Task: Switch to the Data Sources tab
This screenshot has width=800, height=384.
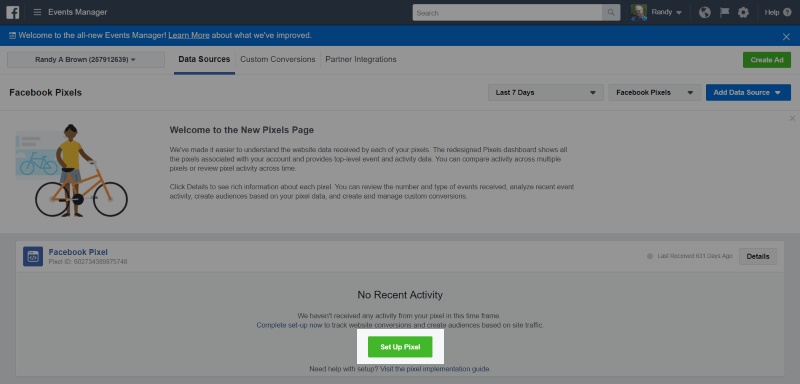Action: click(x=204, y=60)
